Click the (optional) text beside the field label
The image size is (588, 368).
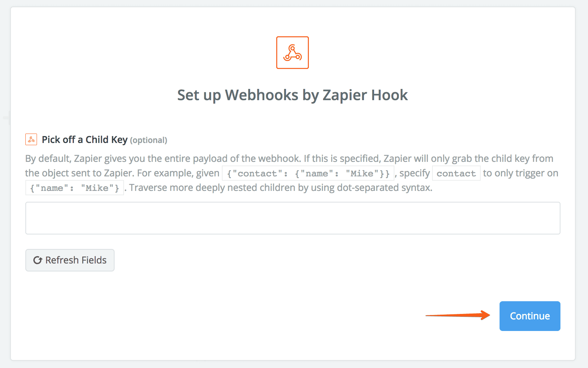[x=149, y=140]
